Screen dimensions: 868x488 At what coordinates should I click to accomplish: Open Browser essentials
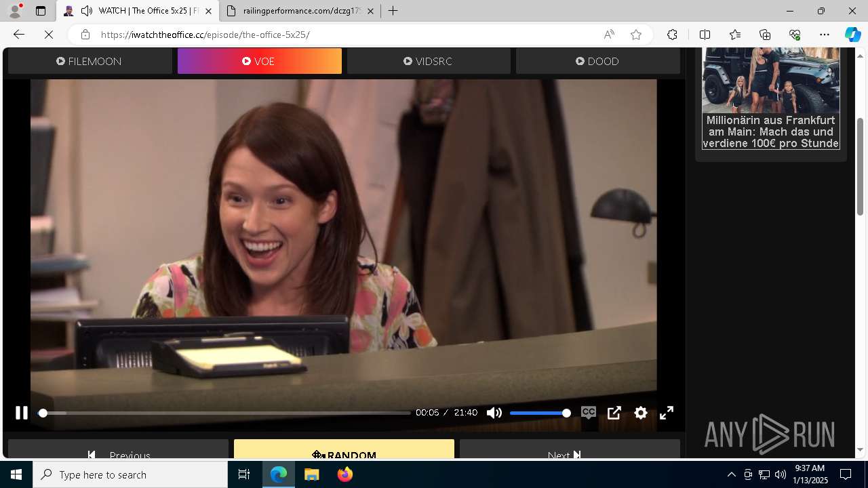click(795, 35)
